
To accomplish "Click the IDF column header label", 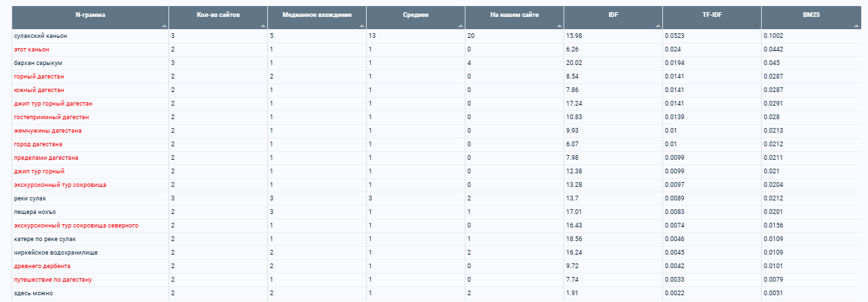I will [613, 14].
